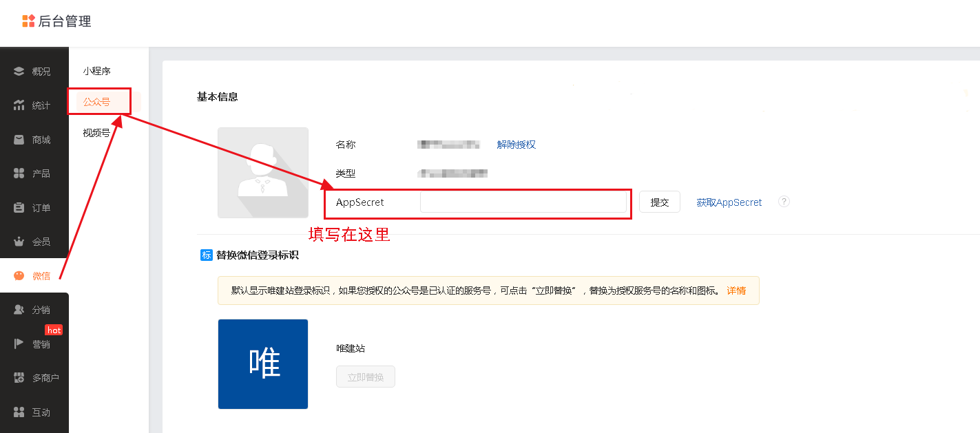Viewport: 980px width, 433px height.
Task: Click the 商城 sidebar label
Action: [x=41, y=140]
